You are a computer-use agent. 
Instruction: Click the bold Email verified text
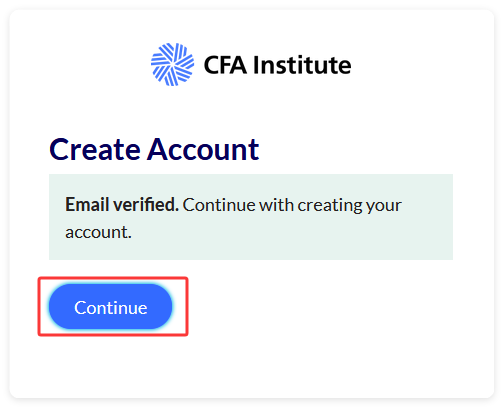122,204
